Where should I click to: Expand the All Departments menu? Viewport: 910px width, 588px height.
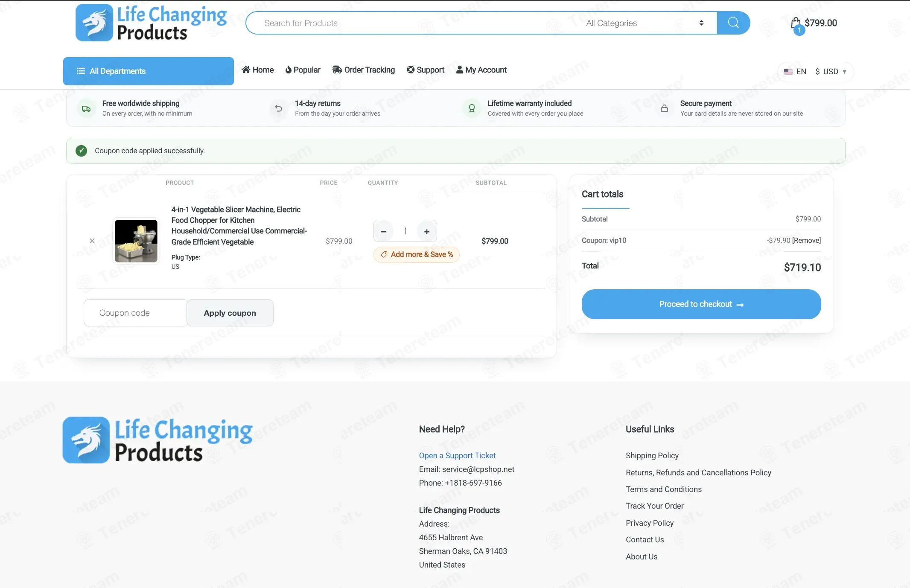click(x=149, y=71)
